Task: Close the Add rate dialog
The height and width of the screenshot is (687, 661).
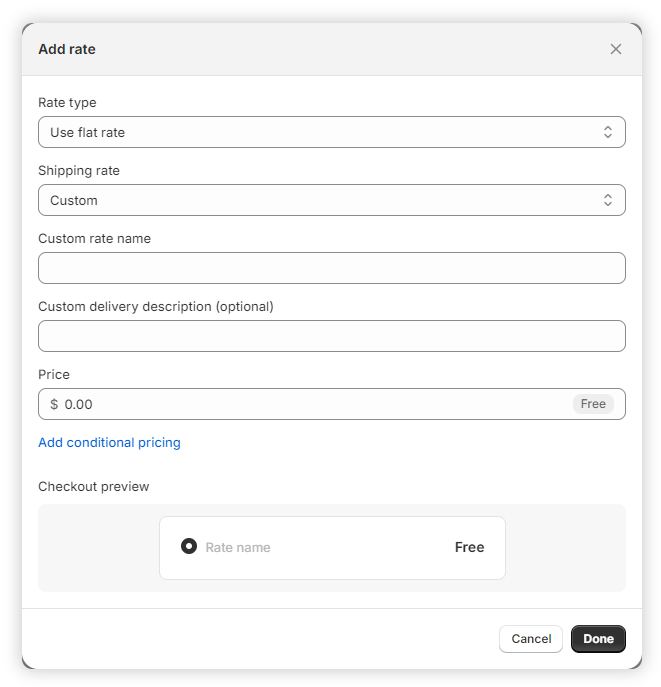Action: [x=616, y=49]
